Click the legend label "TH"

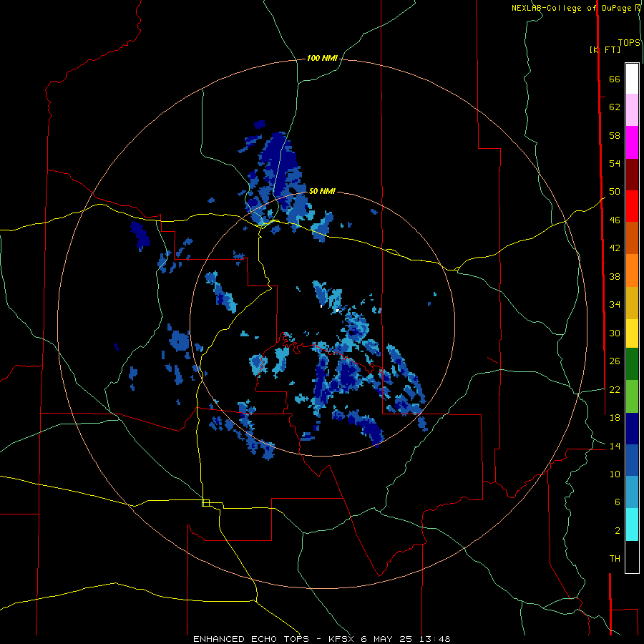[615, 559]
